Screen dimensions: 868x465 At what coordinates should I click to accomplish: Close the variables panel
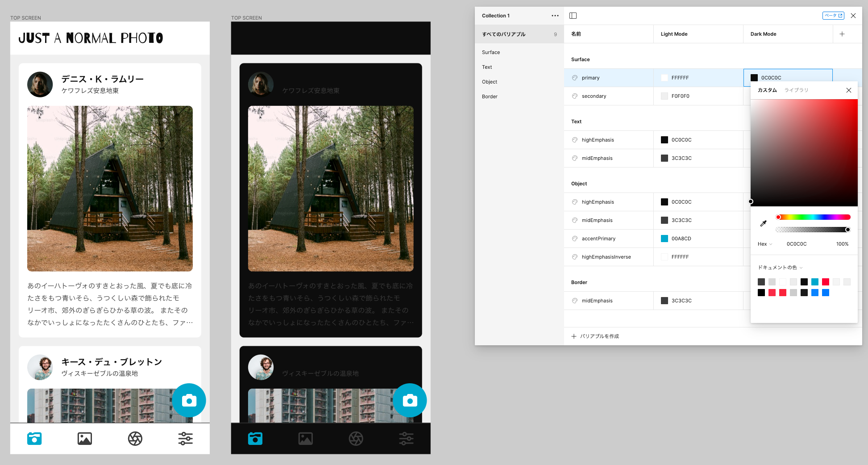click(853, 16)
